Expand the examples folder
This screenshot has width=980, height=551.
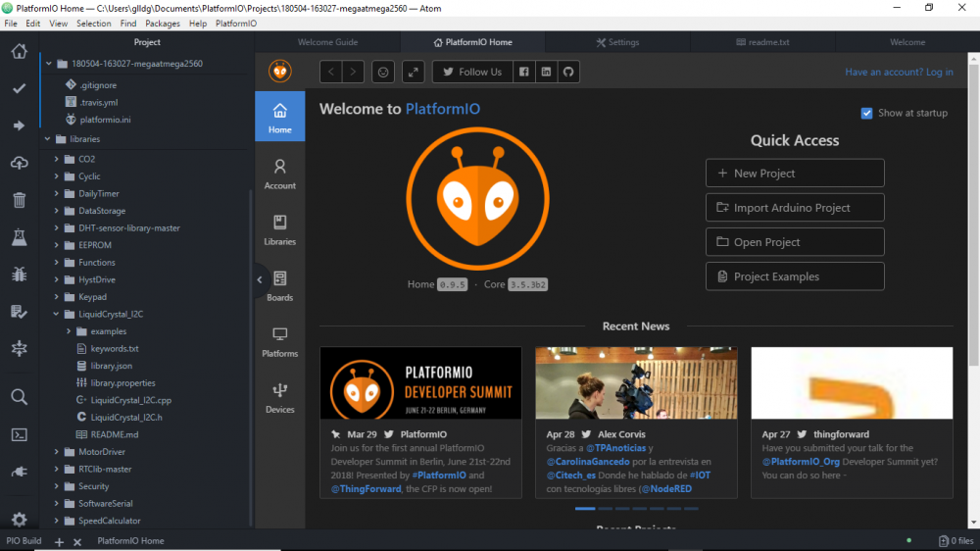[69, 331]
